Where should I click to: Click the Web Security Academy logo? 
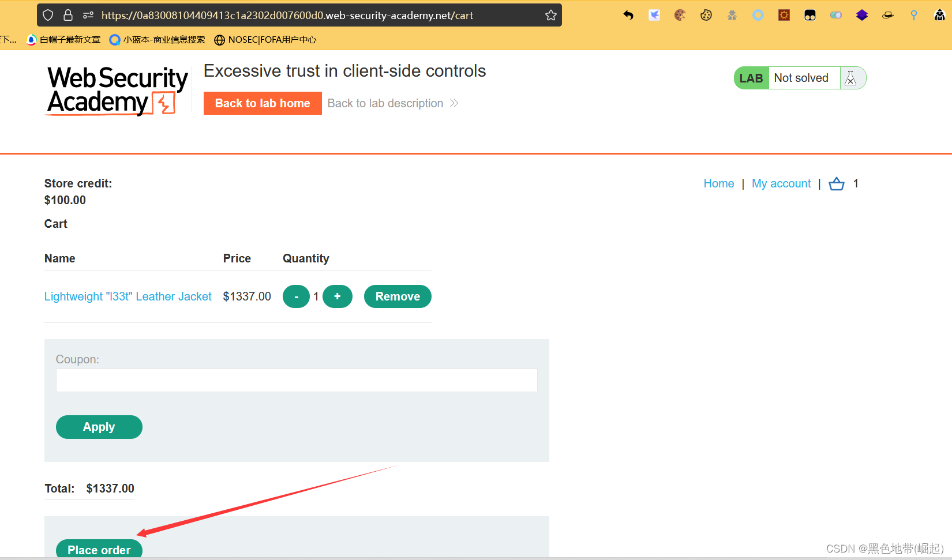click(x=117, y=91)
